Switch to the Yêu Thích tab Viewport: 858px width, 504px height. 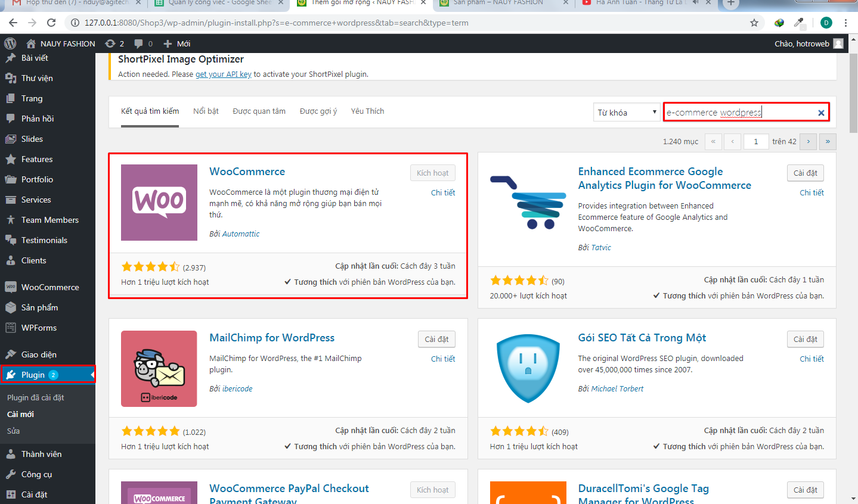(x=367, y=111)
